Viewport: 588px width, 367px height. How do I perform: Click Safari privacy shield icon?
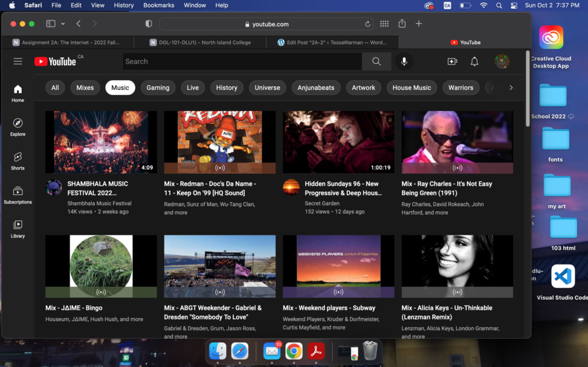(x=149, y=24)
